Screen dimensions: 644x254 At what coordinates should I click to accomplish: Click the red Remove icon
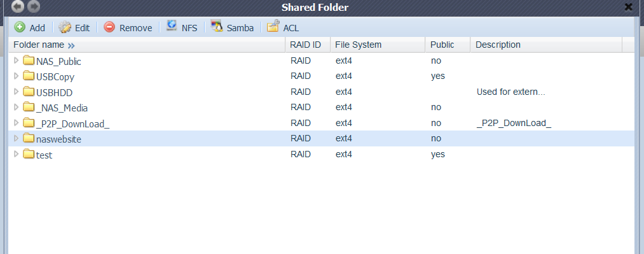point(109,27)
